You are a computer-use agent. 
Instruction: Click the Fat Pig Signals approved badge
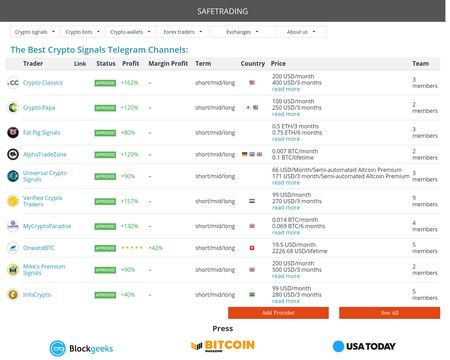(x=105, y=133)
